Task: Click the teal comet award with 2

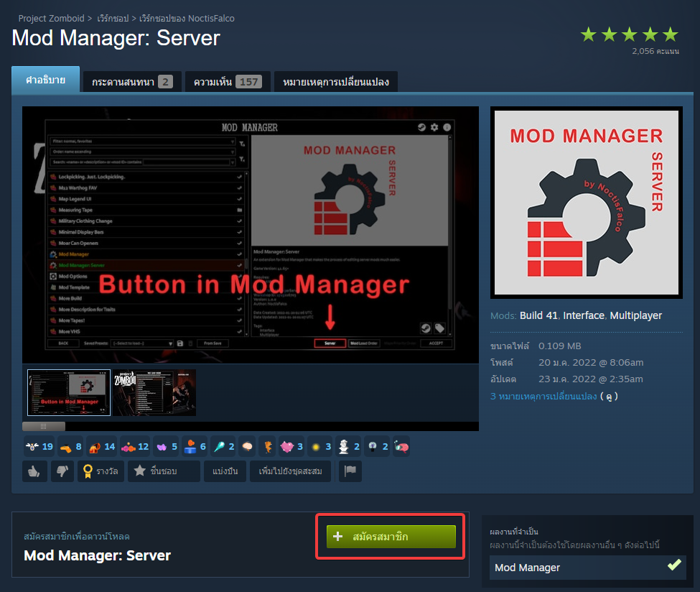Action: (x=224, y=446)
